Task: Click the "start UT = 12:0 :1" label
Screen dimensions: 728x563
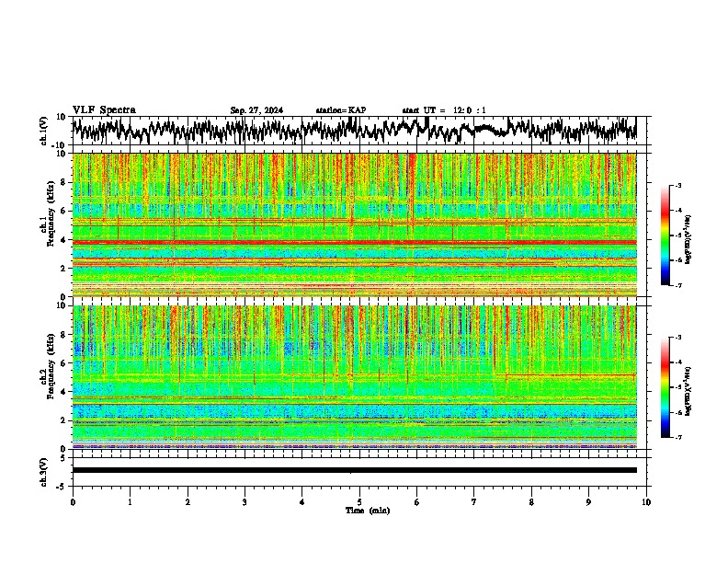Action: tap(444, 110)
